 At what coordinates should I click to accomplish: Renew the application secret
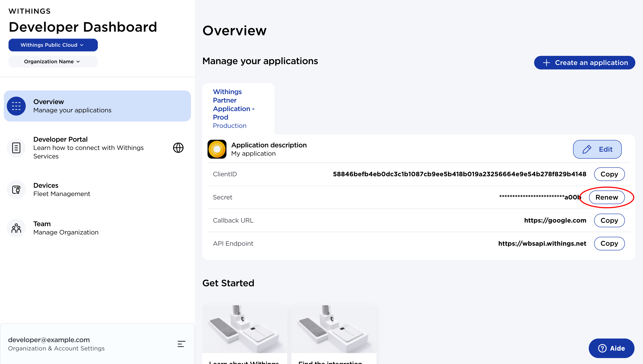[607, 197]
